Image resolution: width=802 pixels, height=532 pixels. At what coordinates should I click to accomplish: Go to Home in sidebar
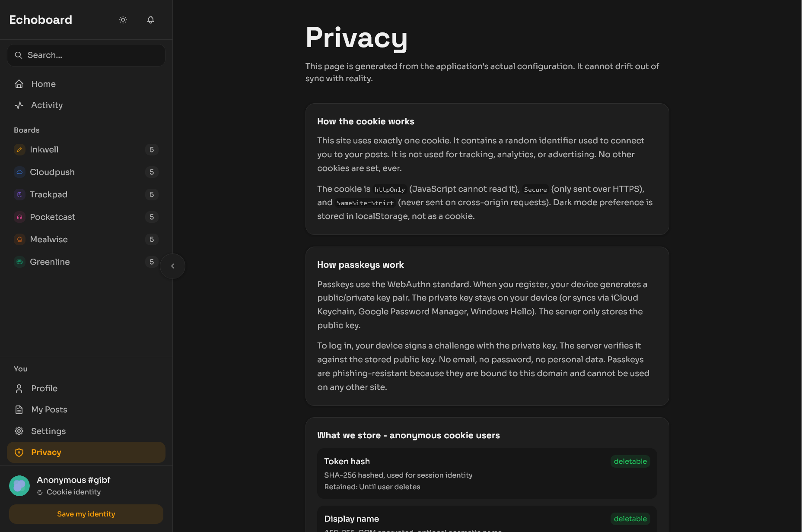pos(43,84)
